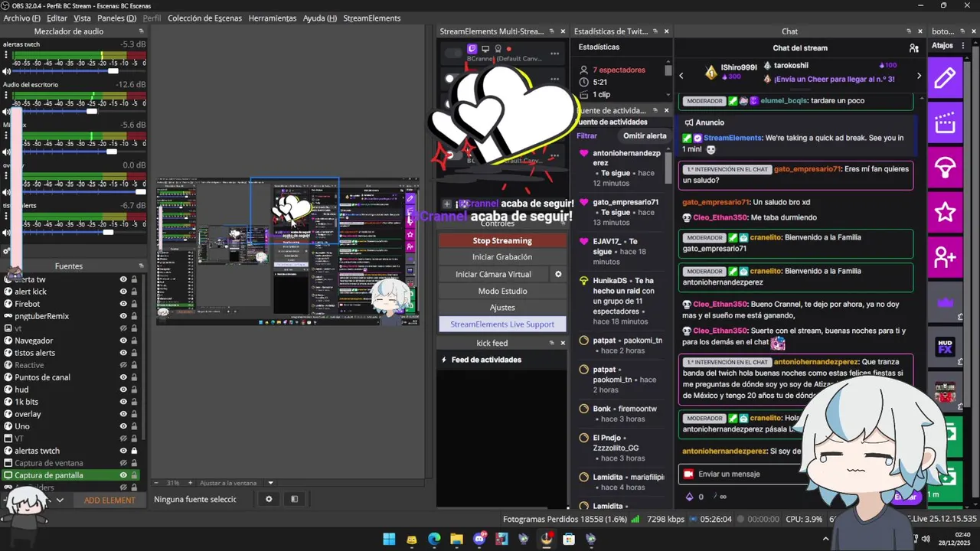Open the Filtrar activity filter
This screenshot has width=980, height=551.
tap(586, 135)
